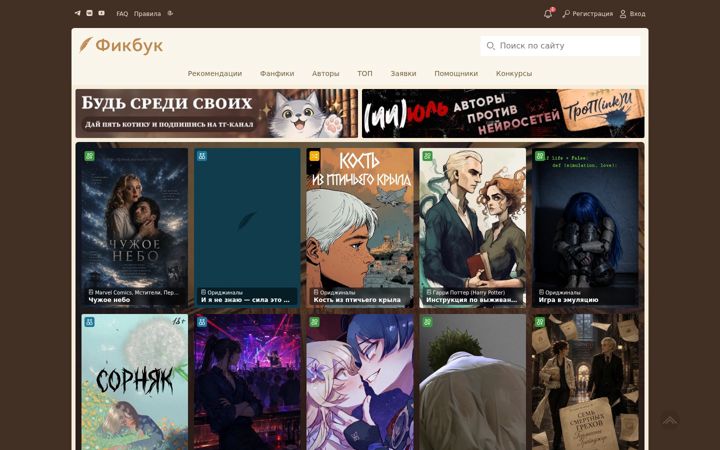The width and height of the screenshot is (720, 450).
Task: Open the Рекомендации menu
Action: (x=214, y=73)
